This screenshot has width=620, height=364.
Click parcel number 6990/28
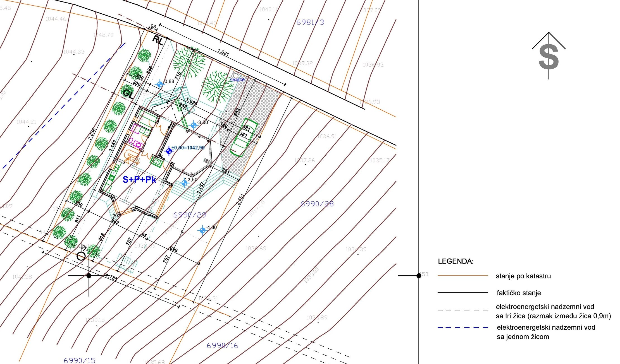coord(317,204)
